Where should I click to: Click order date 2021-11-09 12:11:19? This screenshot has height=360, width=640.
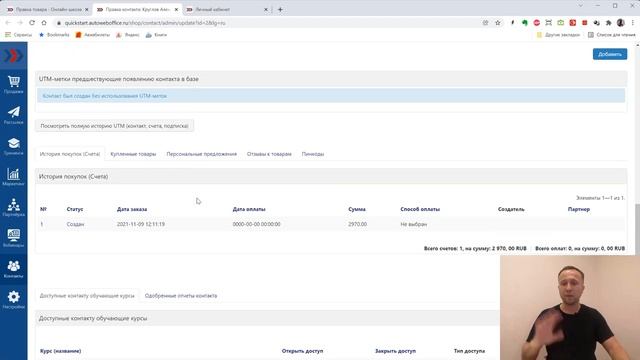[x=141, y=224]
